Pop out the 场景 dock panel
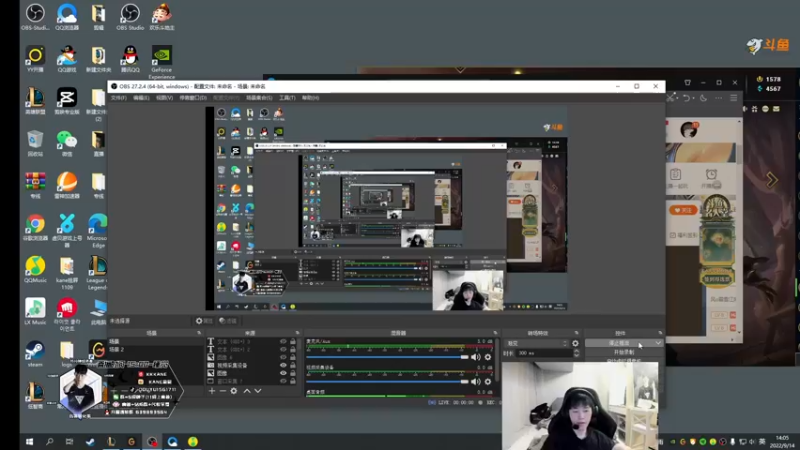 [x=199, y=333]
